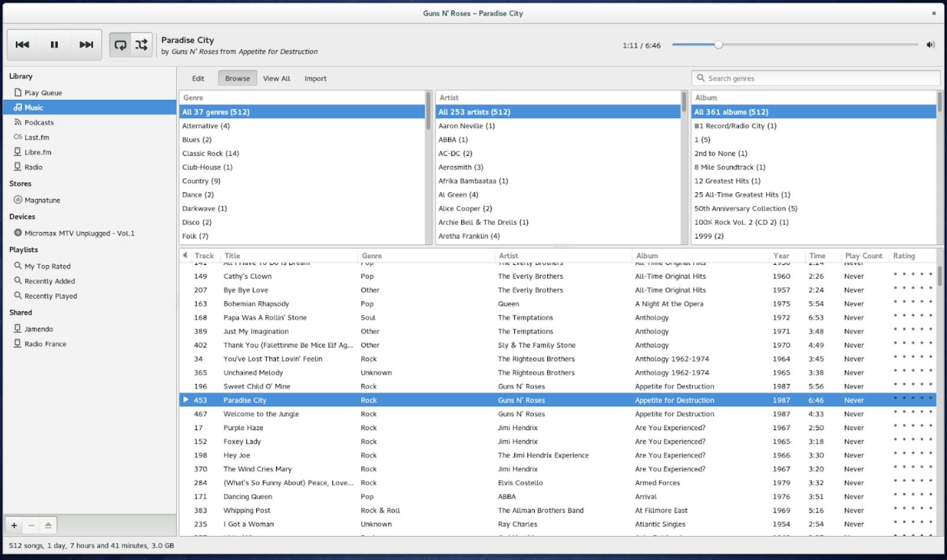Adjust the song position slider knob

[718, 45]
